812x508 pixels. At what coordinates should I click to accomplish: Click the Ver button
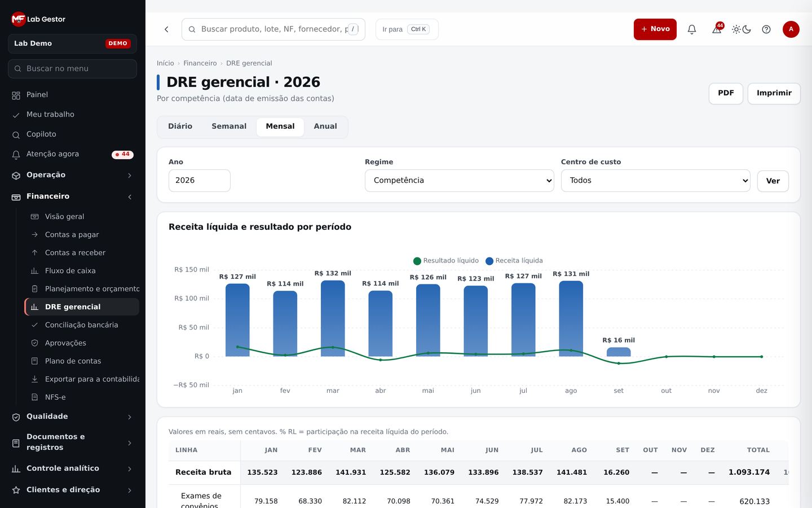coord(773,181)
